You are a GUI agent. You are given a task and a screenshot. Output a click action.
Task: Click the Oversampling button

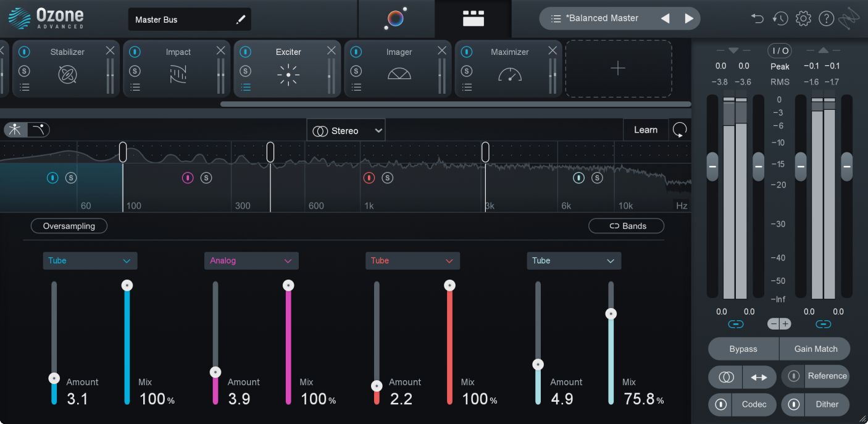(x=69, y=226)
